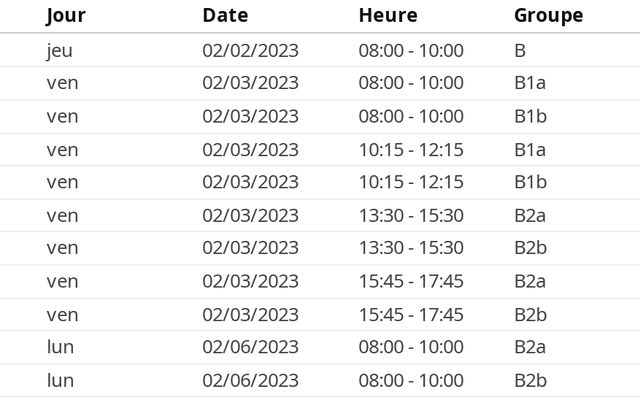This screenshot has height=400, width=640.
Task: Click the 13:30 - 15:30 time for group B2a
Action: coord(411,215)
